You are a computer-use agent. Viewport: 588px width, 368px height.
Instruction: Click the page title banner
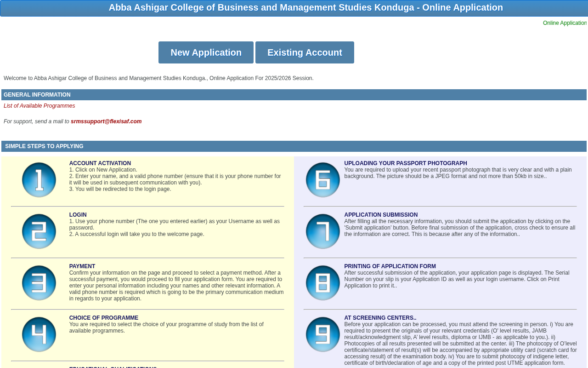[294, 8]
